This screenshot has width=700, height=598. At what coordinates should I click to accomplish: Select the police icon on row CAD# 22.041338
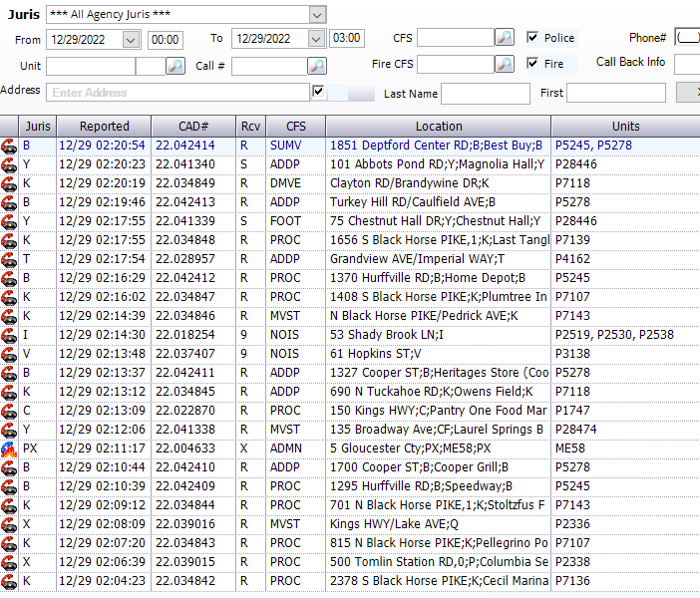[9, 430]
